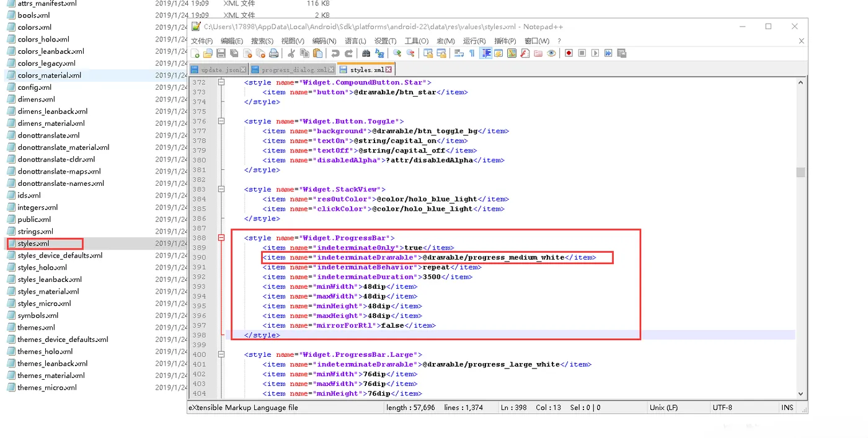Click the Open file toolbar icon
This screenshot has width=868, height=438.
[x=208, y=53]
